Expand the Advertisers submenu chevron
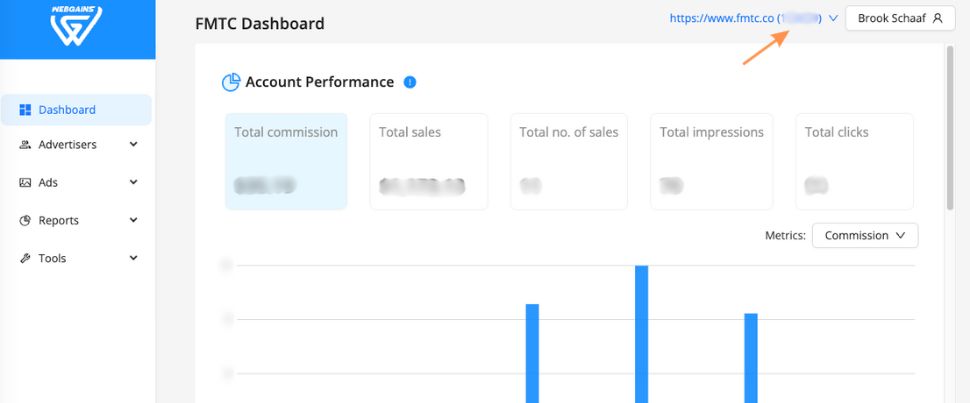The width and height of the screenshot is (970, 403). click(x=133, y=145)
